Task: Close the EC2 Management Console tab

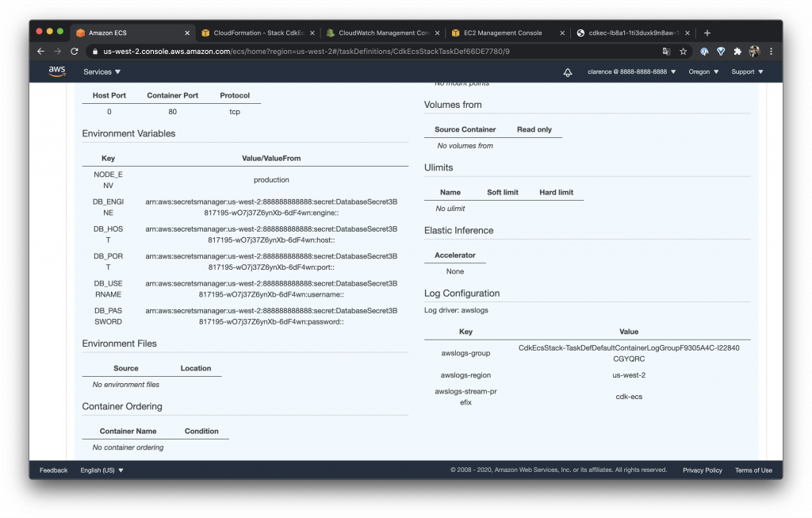Action: coord(562,33)
